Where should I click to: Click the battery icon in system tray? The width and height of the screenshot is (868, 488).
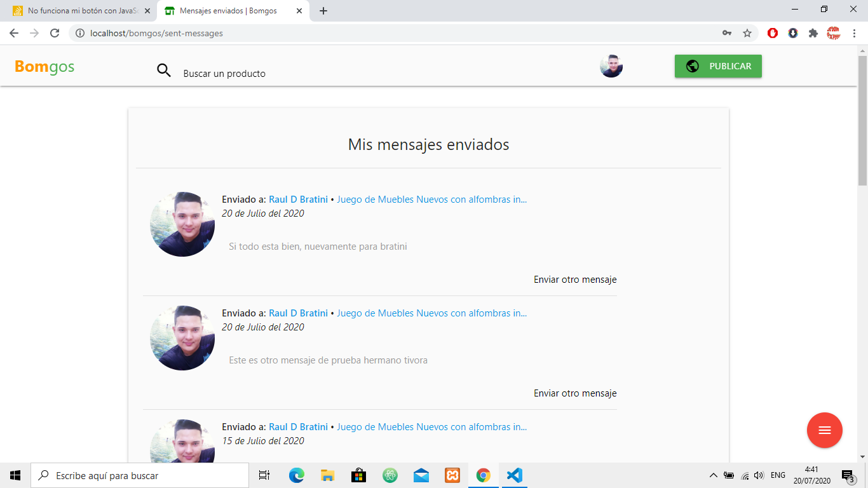point(729,475)
